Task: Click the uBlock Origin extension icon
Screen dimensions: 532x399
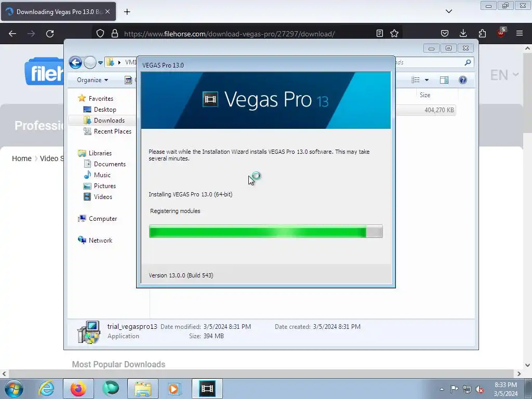Action: coord(501,33)
